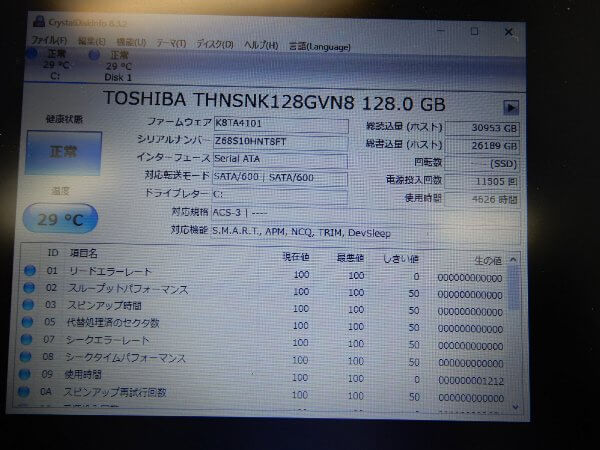Click the drive letter field C:

coord(280,195)
